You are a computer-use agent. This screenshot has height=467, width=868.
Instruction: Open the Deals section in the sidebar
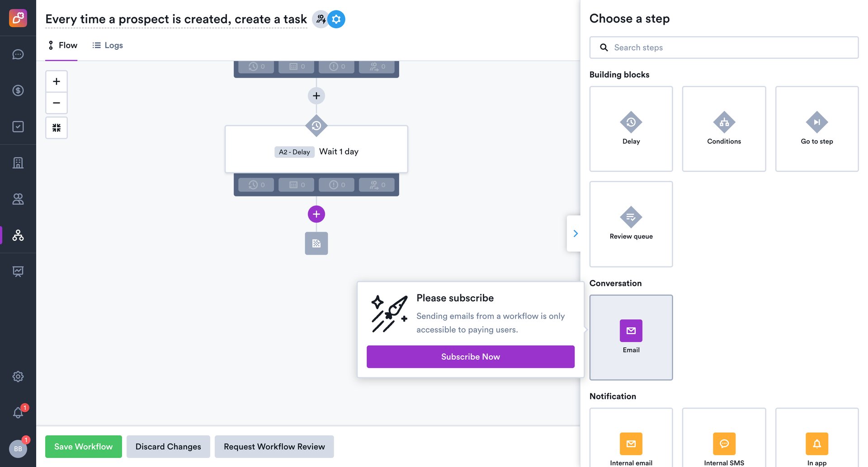18,91
